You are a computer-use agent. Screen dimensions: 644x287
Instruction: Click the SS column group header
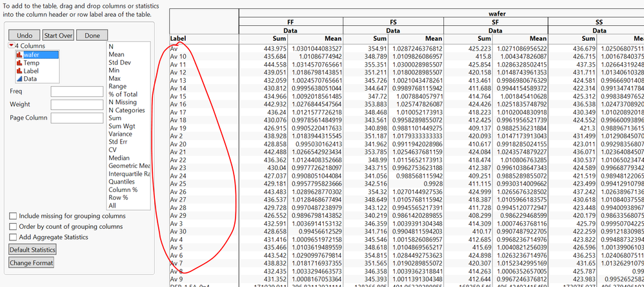click(x=599, y=22)
